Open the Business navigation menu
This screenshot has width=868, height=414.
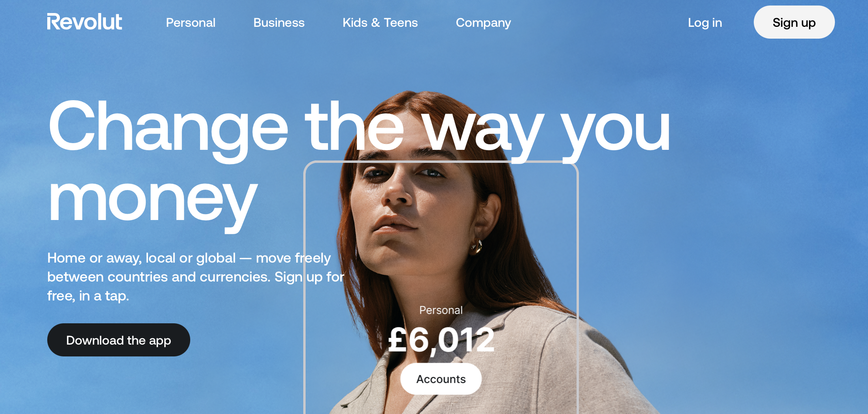(279, 23)
